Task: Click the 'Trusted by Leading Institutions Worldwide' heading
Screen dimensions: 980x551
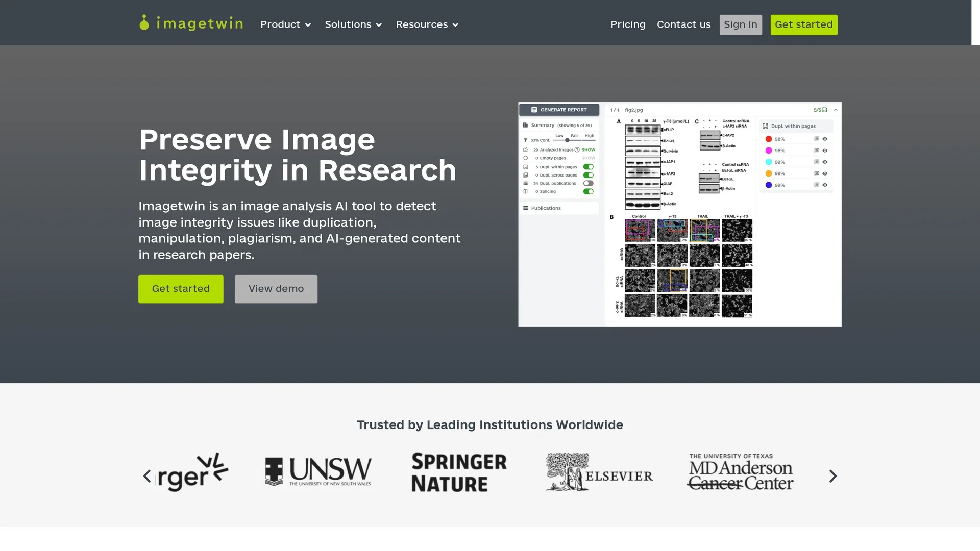Action: pos(490,425)
